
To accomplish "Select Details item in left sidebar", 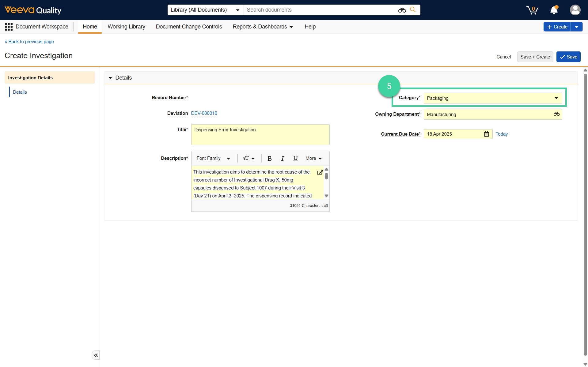I will [20, 92].
